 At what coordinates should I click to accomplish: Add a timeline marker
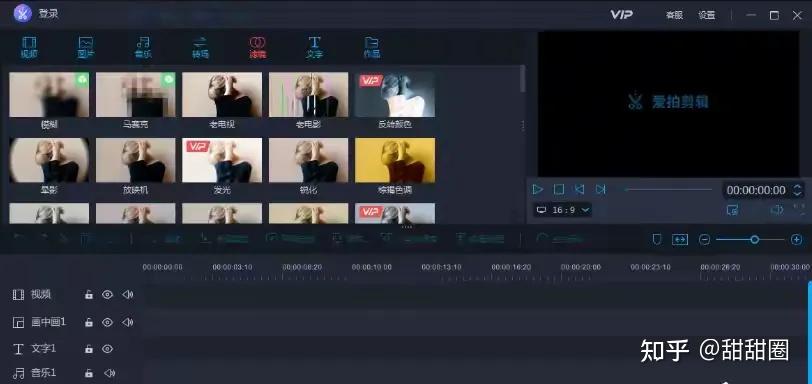(657, 240)
